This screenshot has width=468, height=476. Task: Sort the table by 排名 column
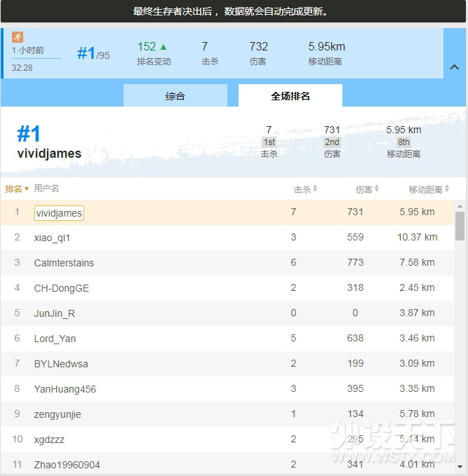pos(17,189)
